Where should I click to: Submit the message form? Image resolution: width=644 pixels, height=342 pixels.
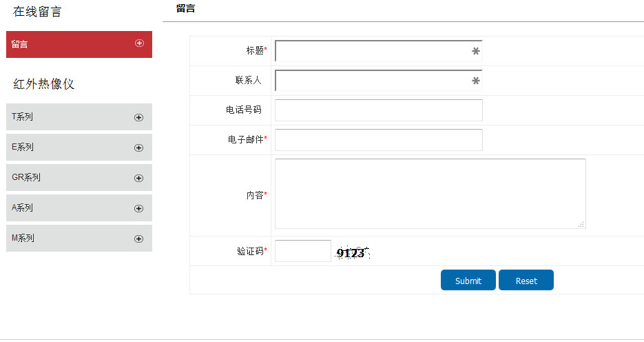468,281
